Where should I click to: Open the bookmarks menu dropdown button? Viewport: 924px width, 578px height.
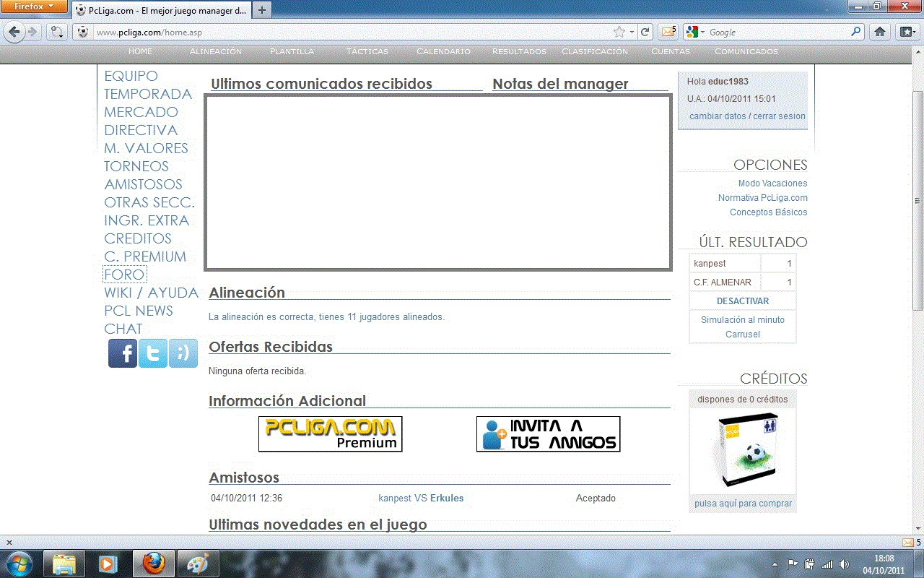[x=907, y=32]
